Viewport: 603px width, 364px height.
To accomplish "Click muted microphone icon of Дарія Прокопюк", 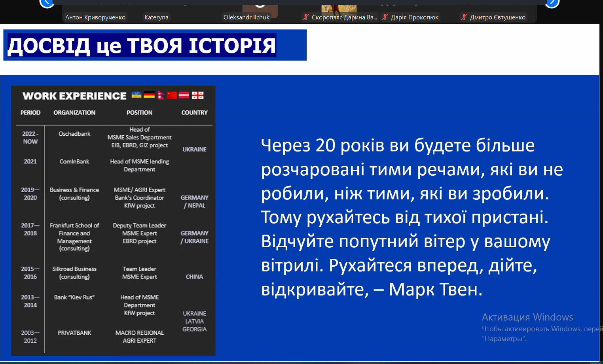I will pos(385,17).
